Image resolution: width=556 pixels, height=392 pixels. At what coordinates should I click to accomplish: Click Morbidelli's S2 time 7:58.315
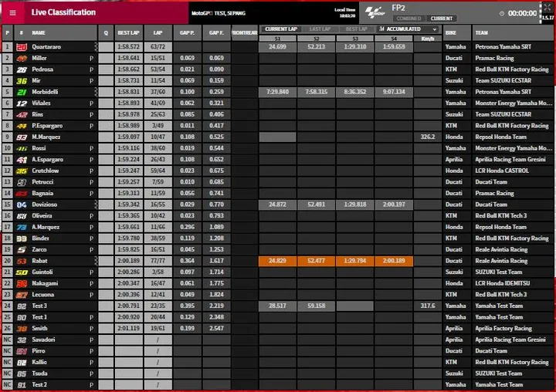(x=317, y=92)
